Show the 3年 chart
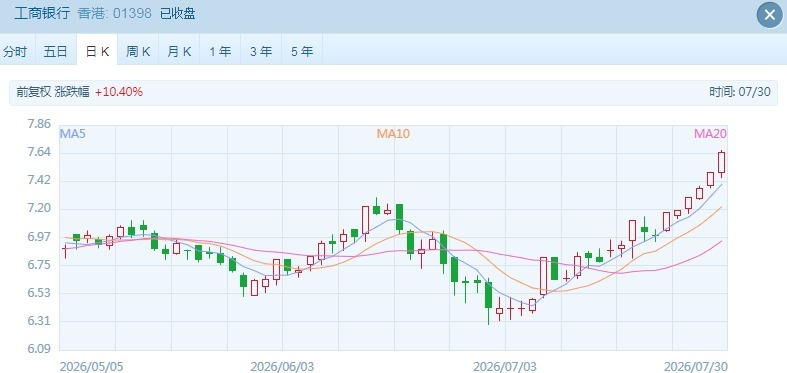787x373 pixels. coord(261,51)
